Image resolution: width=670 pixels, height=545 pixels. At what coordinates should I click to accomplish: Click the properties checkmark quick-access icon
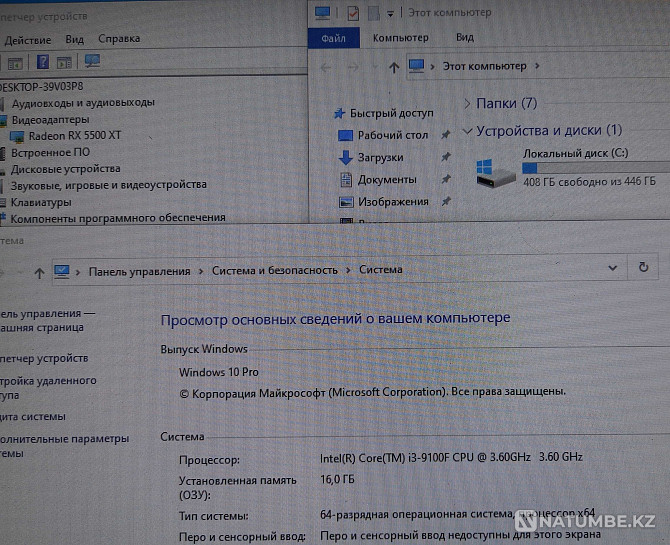pos(353,13)
